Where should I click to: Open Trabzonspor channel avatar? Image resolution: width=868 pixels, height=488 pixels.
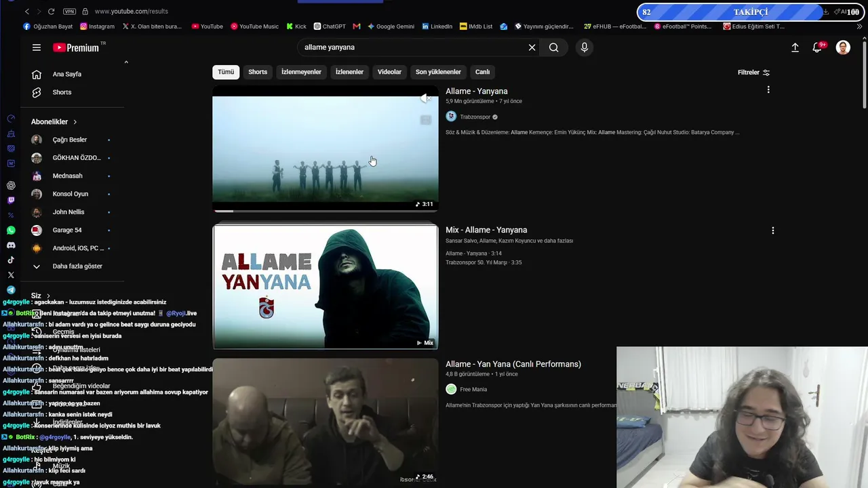(x=451, y=117)
